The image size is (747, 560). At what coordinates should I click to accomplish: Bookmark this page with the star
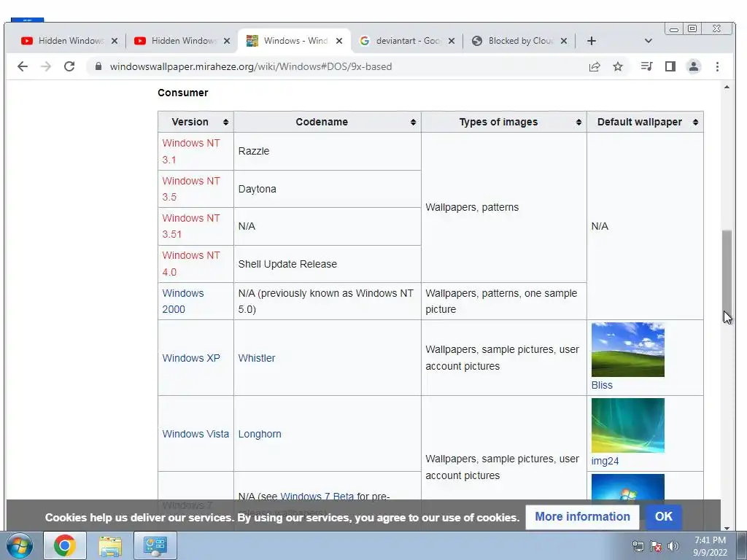click(618, 66)
